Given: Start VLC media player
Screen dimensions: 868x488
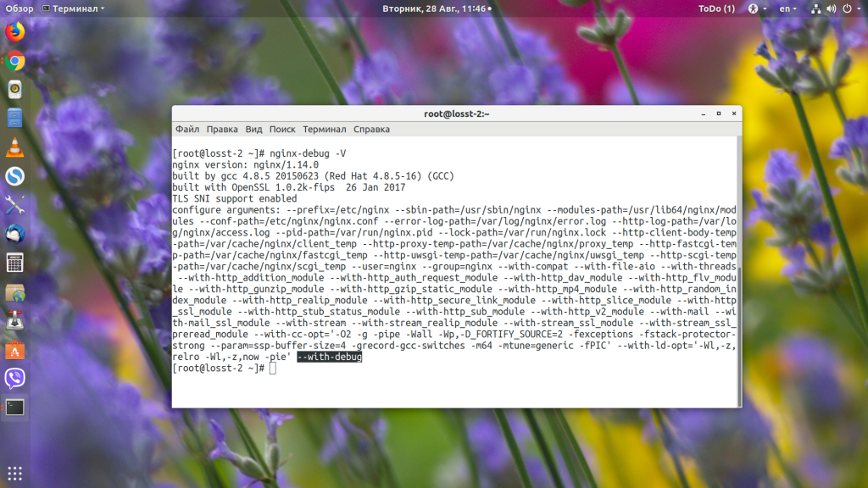Looking at the screenshot, I should tap(14, 147).
